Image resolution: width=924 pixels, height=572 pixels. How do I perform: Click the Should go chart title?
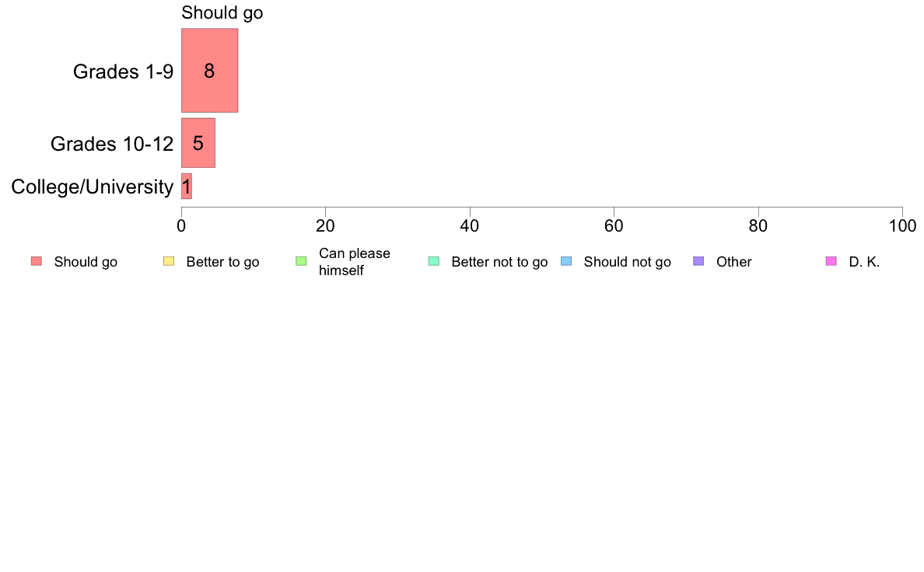point(222,13)
